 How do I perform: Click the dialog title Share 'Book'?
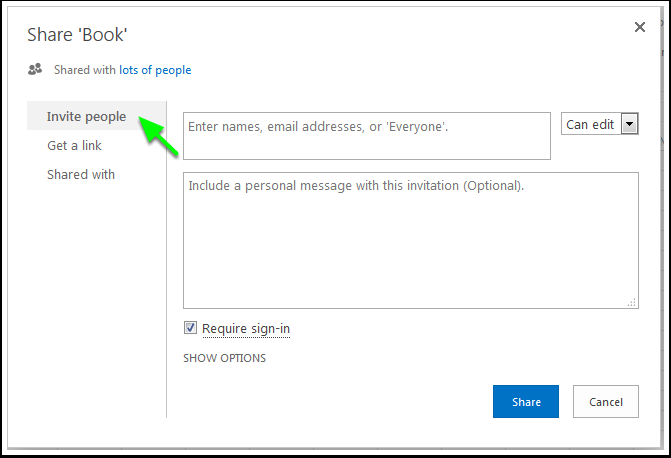click(x=77, y=35)
